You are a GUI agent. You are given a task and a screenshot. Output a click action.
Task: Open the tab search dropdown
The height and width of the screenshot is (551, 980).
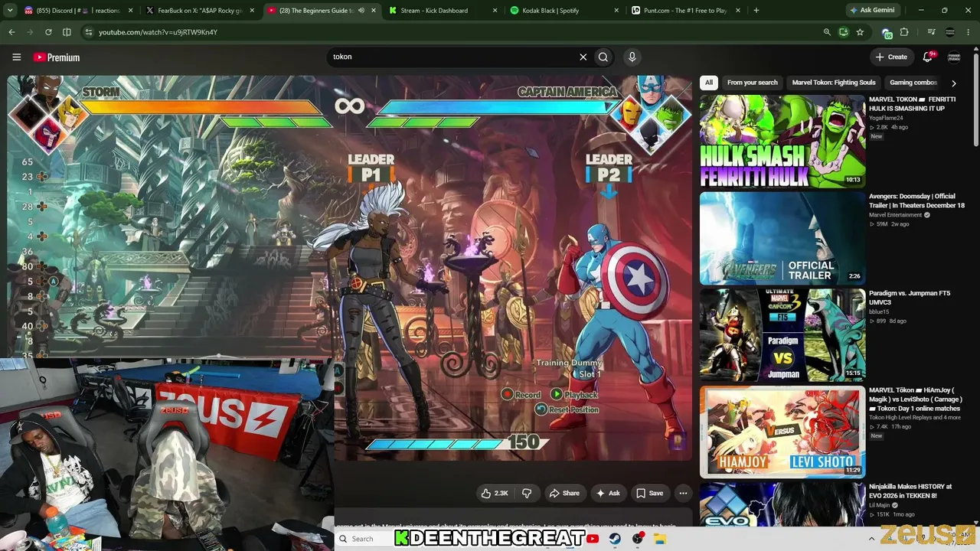click(11, 11)
